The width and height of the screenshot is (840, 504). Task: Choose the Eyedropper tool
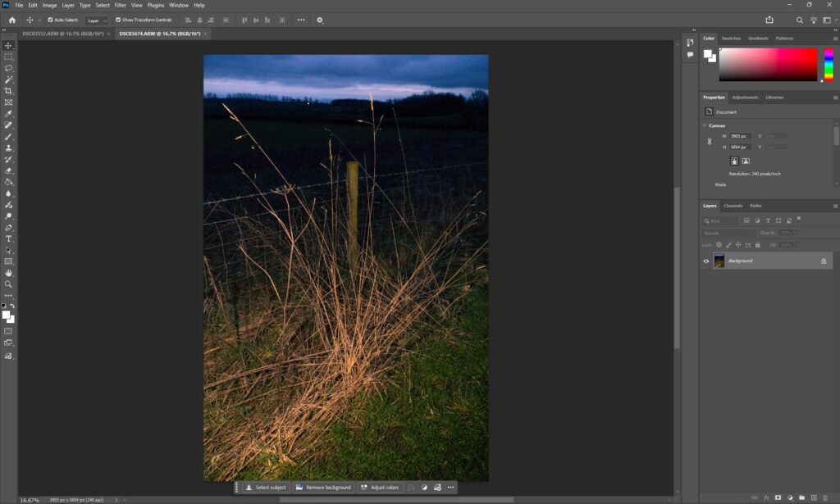(8, 114)
